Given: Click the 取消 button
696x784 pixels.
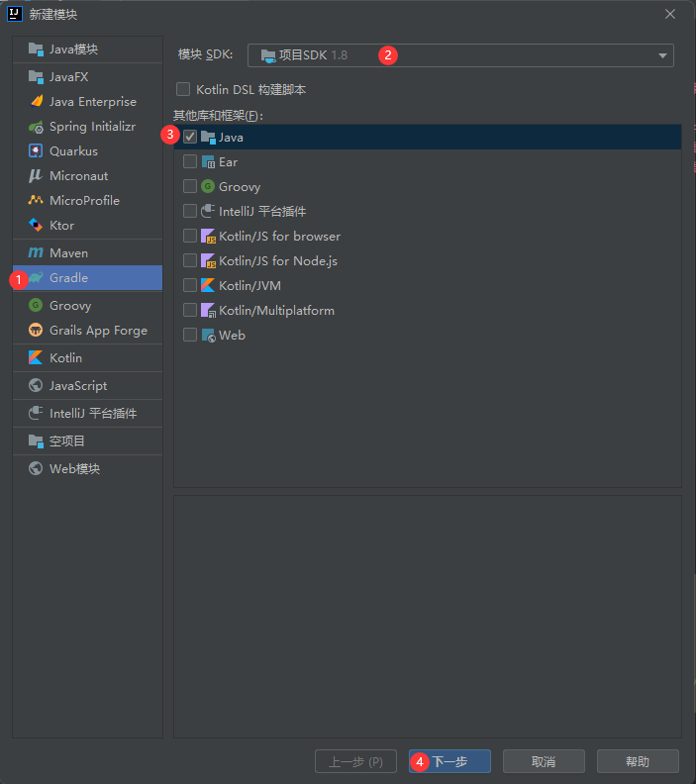Looking at the screenshot, I should tap(544, 761).
